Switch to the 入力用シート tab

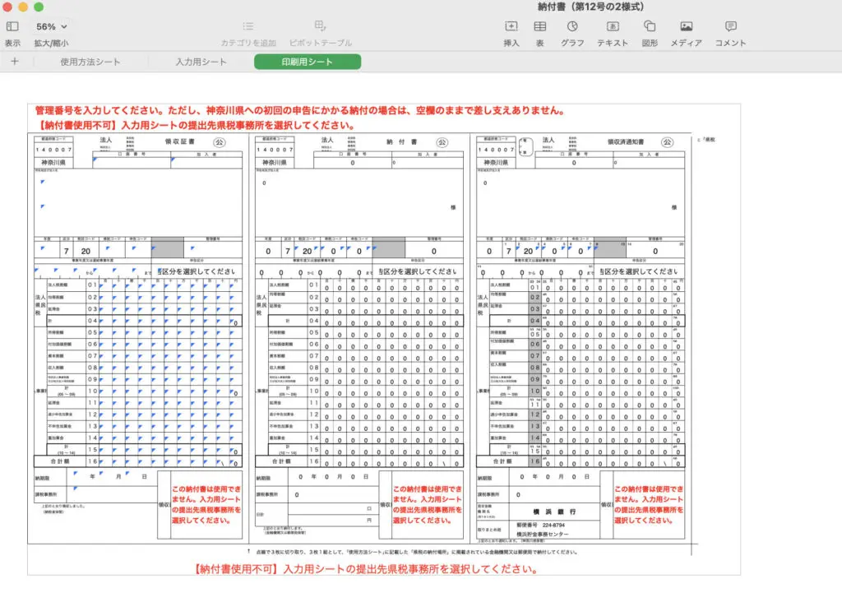201,62
